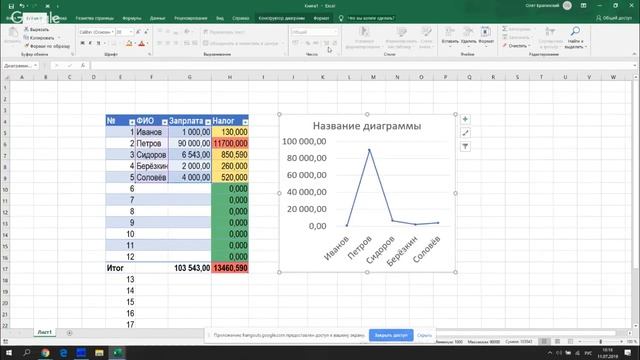640x360 pixels.
Task: Select total cell 103 543,00
Action: [x=190, y=268]
